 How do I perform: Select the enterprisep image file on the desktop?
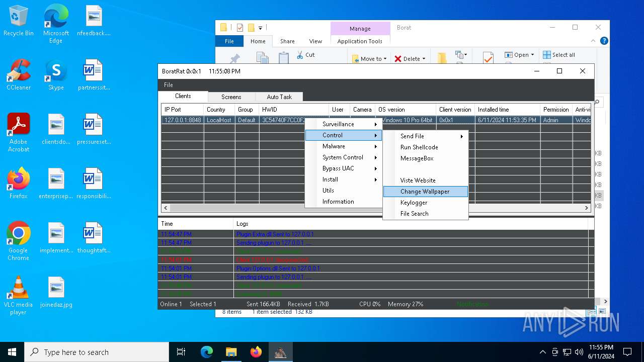pyautogui.click(x=56, y=184)
